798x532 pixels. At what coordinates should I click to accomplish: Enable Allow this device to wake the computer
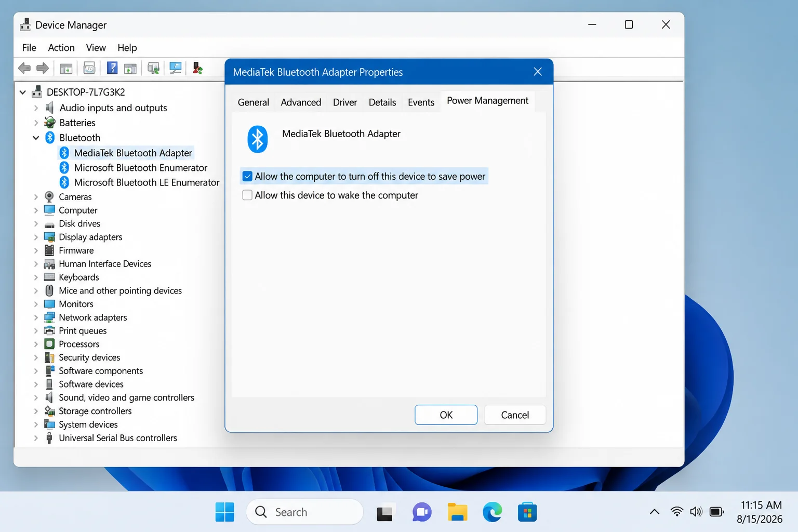coord(248,195)
